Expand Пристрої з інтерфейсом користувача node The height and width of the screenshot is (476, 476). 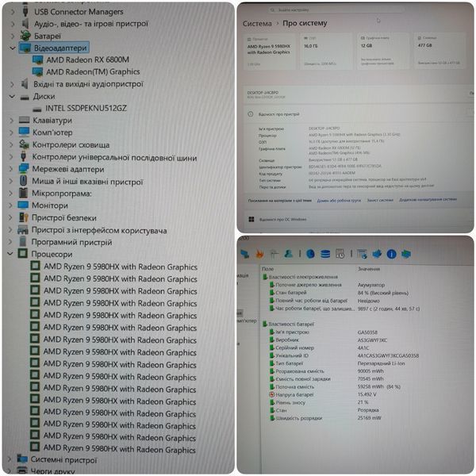(x=10, y=230)
